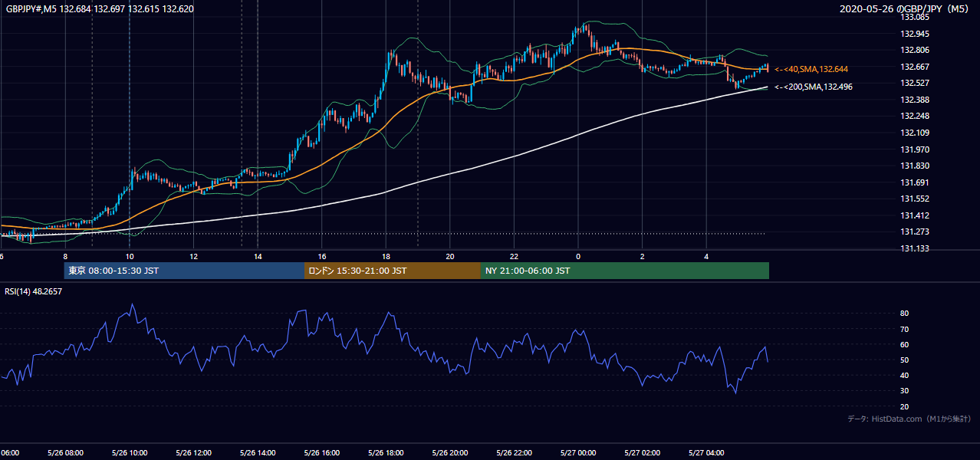Click hour label 0 under price chart
The image size is (980, 460).
pyautogui.click(x=578, y=256)
